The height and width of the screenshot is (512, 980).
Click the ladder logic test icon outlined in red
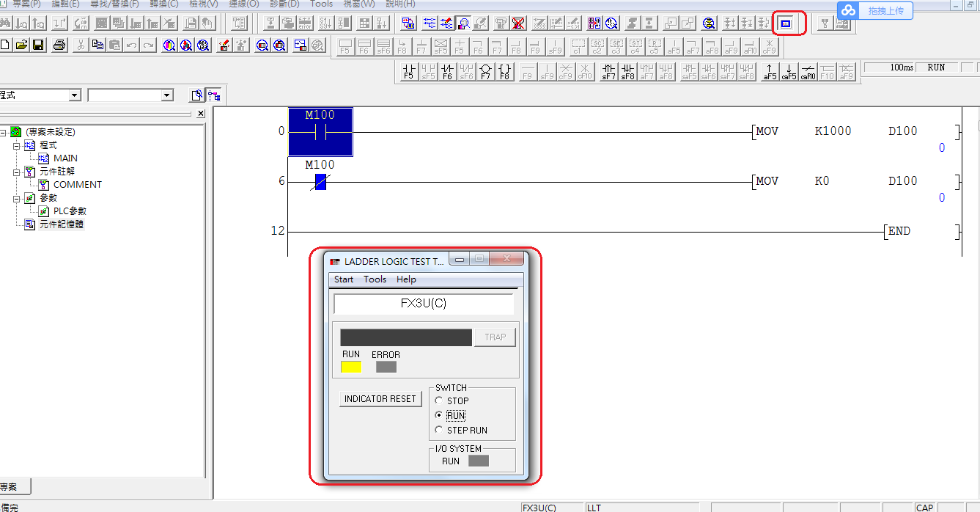tap(786, 23)
